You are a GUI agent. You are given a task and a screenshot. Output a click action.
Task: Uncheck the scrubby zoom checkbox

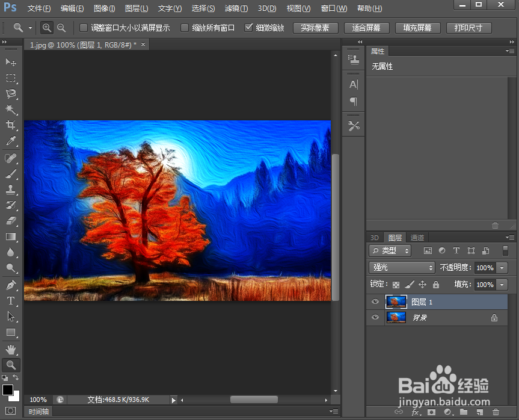coord(248,28)
